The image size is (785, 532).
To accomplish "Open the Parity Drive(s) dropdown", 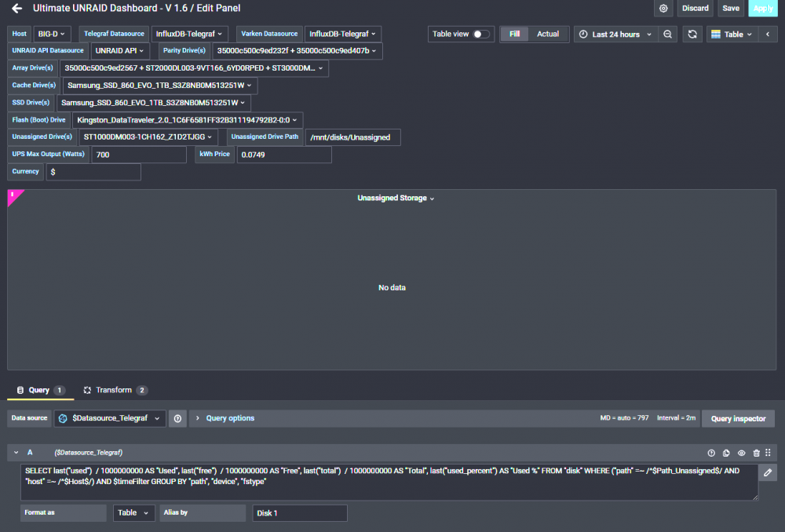I will pyautogui.click(x=297, y=50).
